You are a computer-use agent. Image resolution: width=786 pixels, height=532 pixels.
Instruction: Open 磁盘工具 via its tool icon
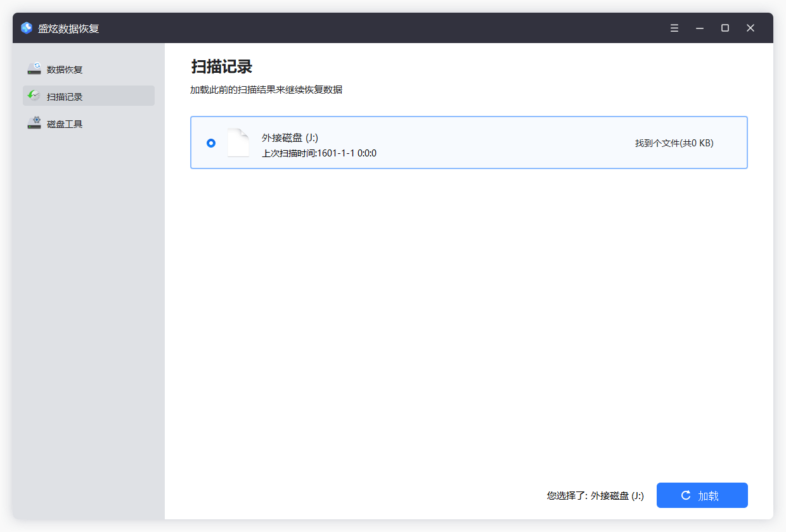pos(34,122)
